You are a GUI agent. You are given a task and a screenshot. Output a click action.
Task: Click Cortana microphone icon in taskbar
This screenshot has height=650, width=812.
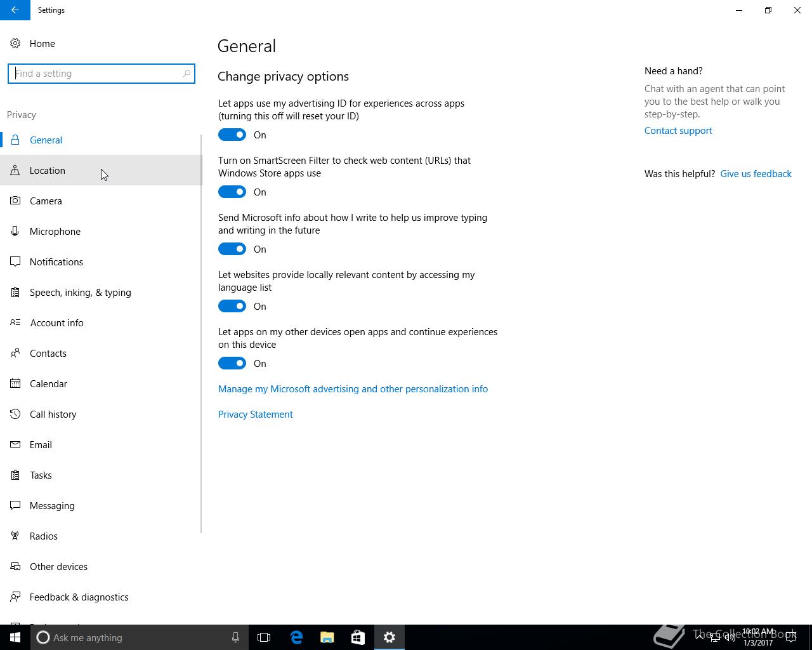tap(235, 637)
